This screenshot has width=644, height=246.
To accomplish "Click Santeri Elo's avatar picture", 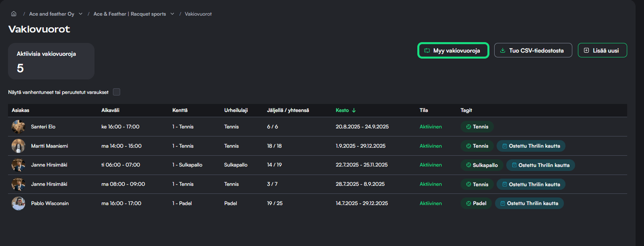I will click(x=18, y=127).
